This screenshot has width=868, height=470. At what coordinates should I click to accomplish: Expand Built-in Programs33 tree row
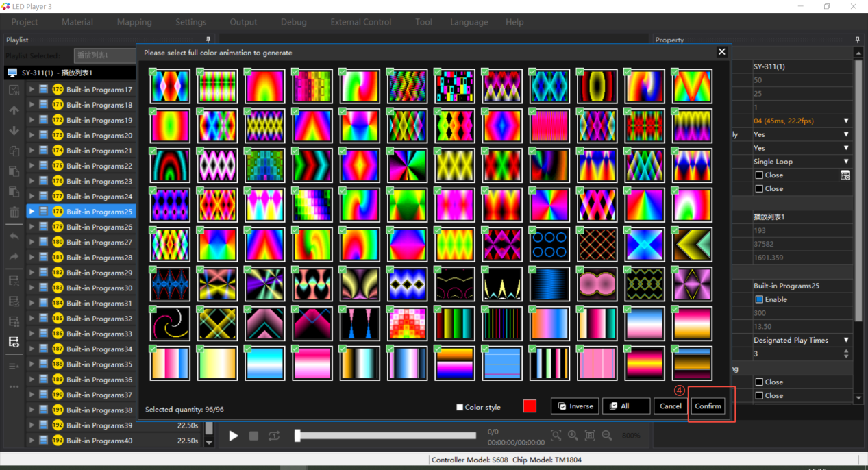[32, 334]
